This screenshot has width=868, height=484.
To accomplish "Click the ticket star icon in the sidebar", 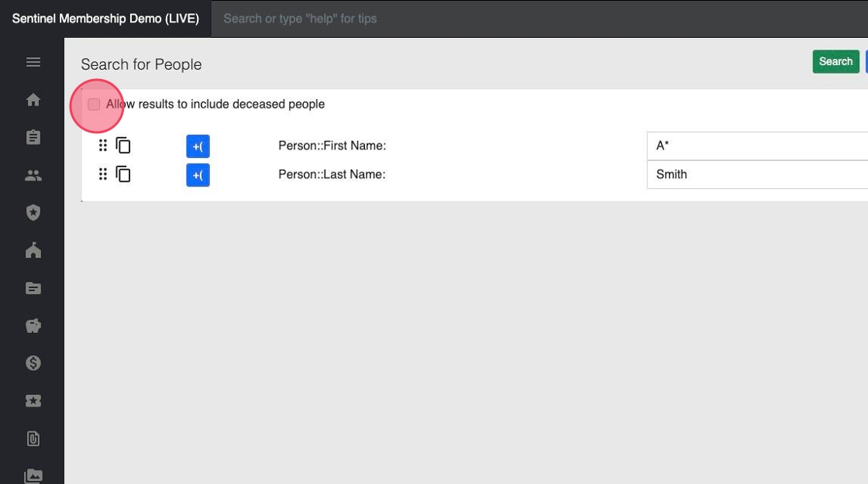I will tap(33, 401).
